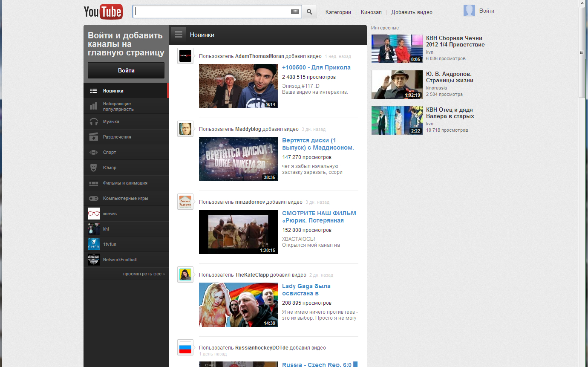Play the Андропов thumbnail (1:02:19)

[x=397, y=84]
